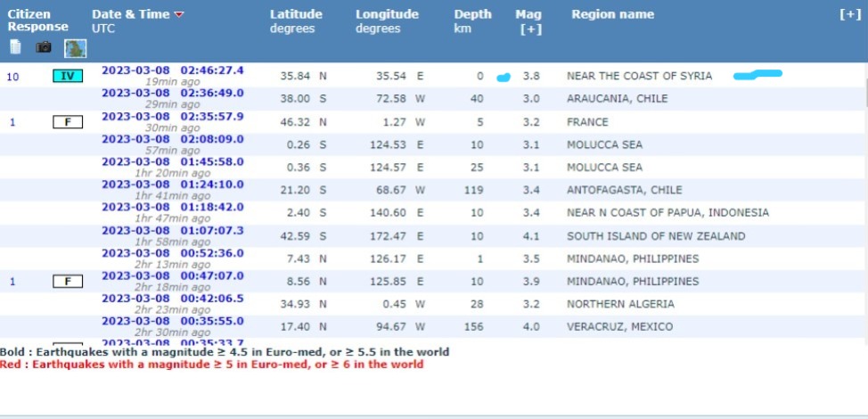Image resolution: width=868 pixels, height=419 pixels.
Task: Open the 02:36:49.0 Araucania earthquake entry
Action: (x=172, y=93)
